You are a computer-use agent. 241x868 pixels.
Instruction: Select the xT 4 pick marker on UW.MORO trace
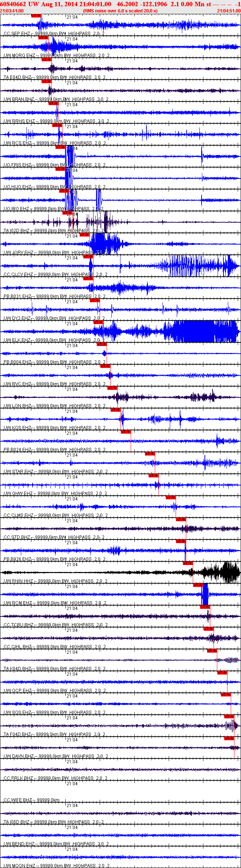43,38
